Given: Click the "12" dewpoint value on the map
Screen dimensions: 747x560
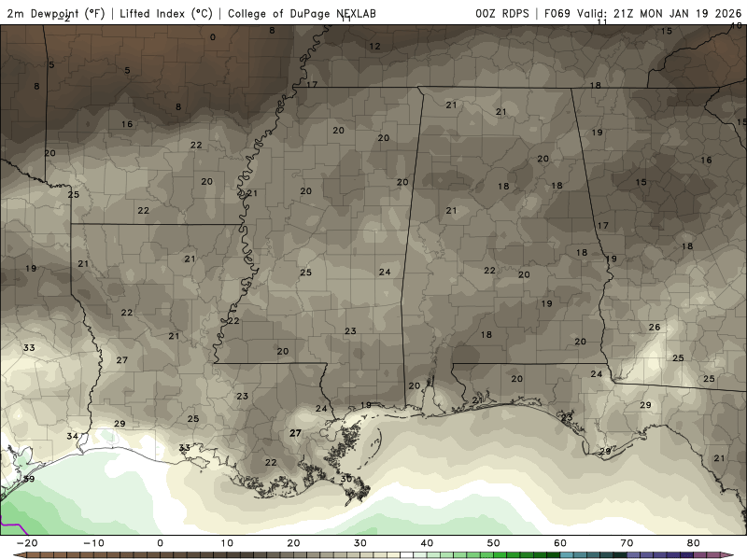Looking at the screenshot, I should (375, 46).
